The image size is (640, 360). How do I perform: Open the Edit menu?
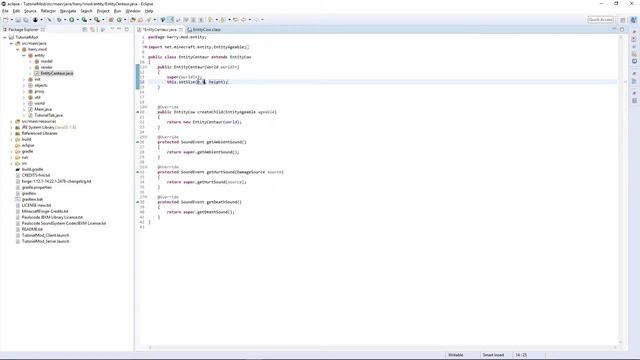16,11
